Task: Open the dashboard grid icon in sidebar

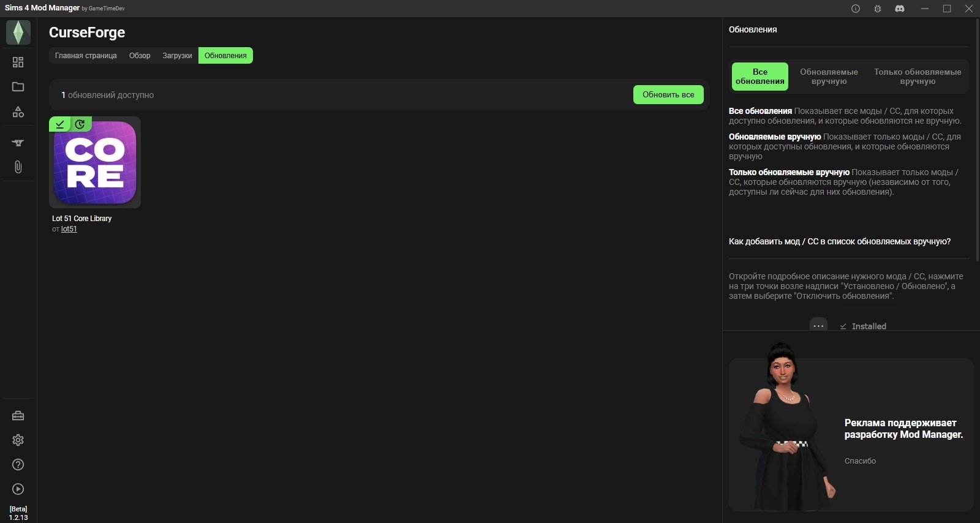Action: (18, 62)
